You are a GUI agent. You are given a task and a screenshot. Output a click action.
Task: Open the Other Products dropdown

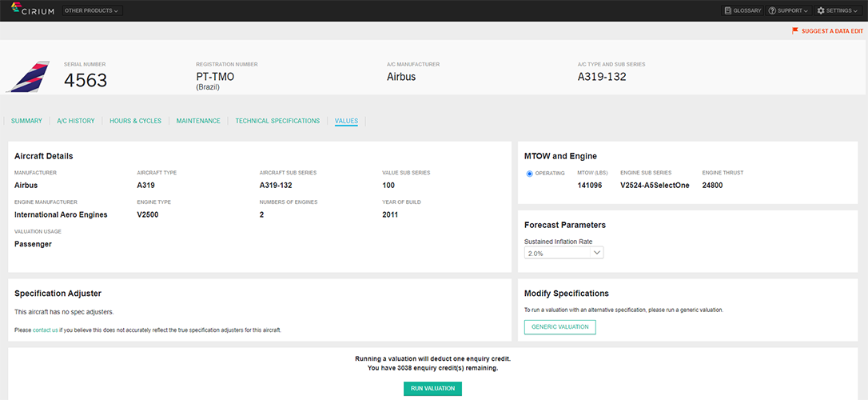click(x=92, y=10)
